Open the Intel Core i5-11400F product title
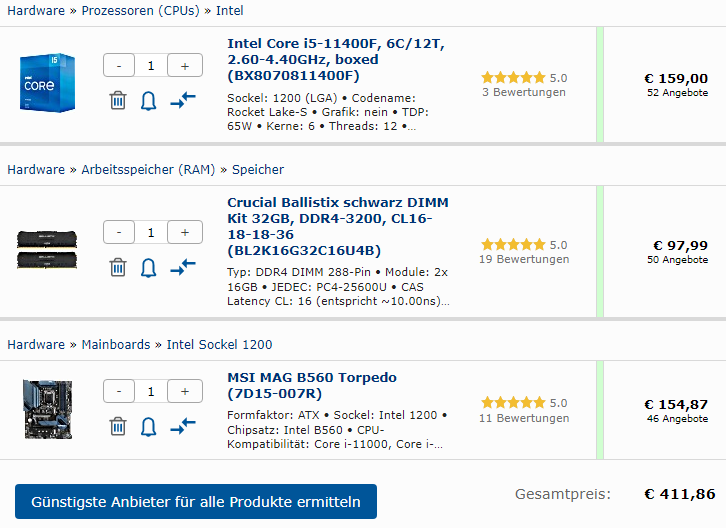Viewport: 726px width, 528px height. [336, 59]
